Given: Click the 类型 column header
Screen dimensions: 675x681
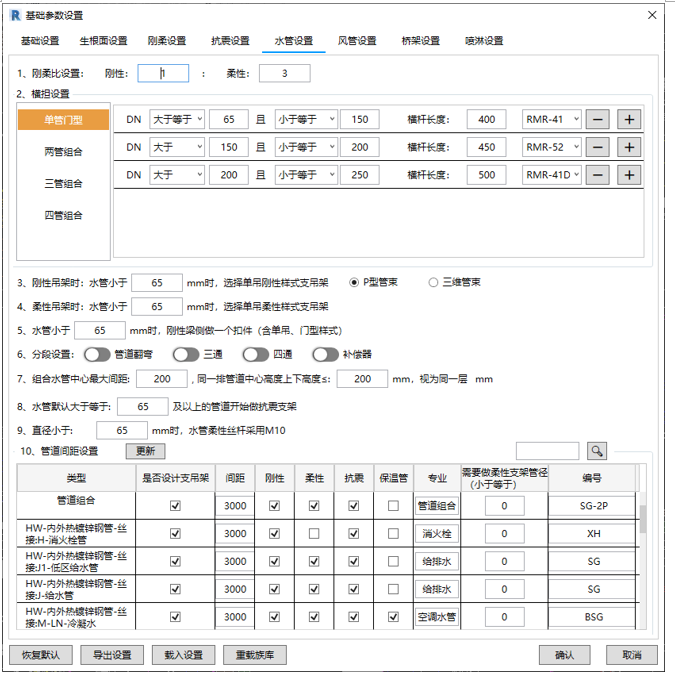Looking at the screenshot, I should [76, 478].
